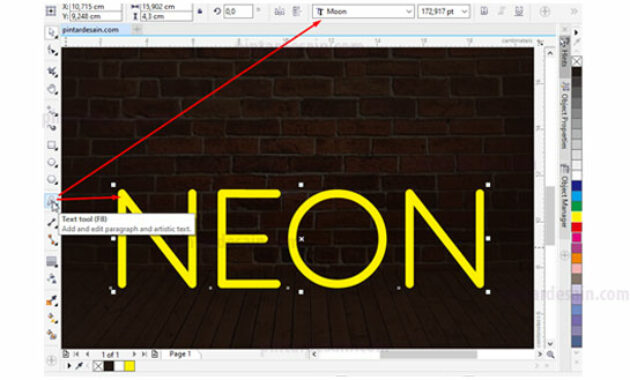Image resolution: width=630 pixels, height=380 pixels.
Task: Open the Moon font list dropdown arrow
Action: [409, 11]
